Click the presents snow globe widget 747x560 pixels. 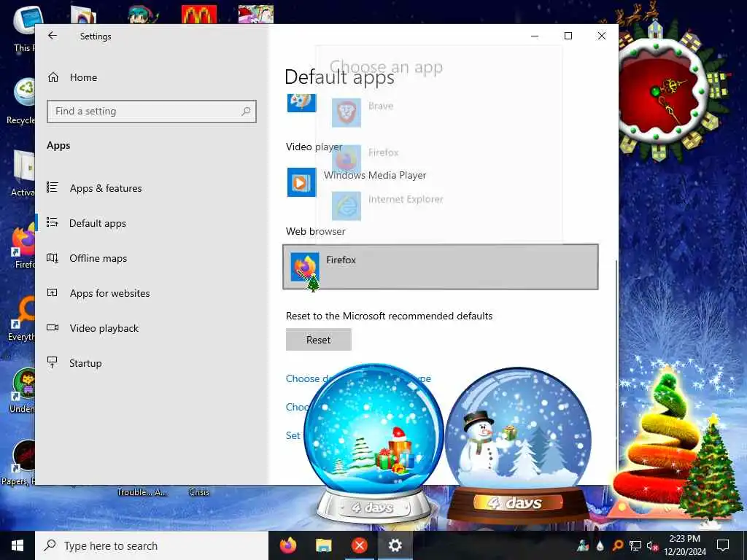coord(373,443)
